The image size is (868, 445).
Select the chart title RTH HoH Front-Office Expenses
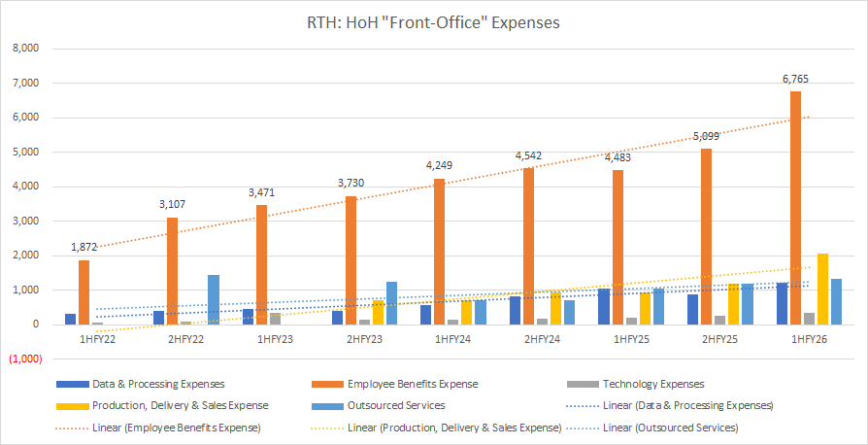point(433,22)
